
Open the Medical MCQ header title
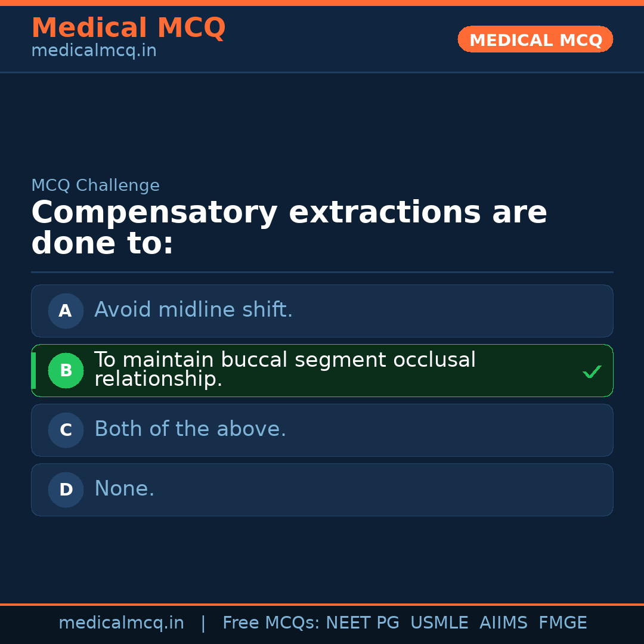click(128, 28)
